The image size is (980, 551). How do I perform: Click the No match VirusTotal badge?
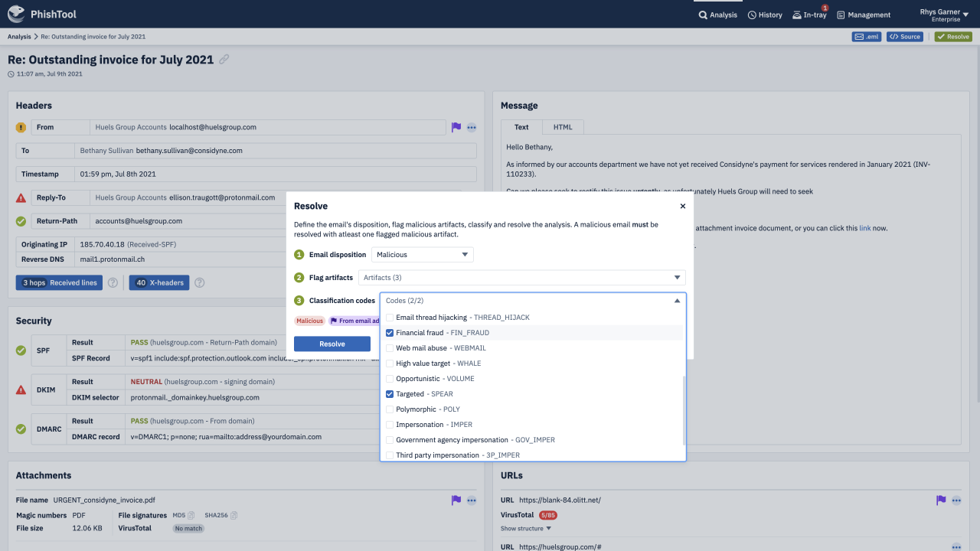[x=188, y=529]
